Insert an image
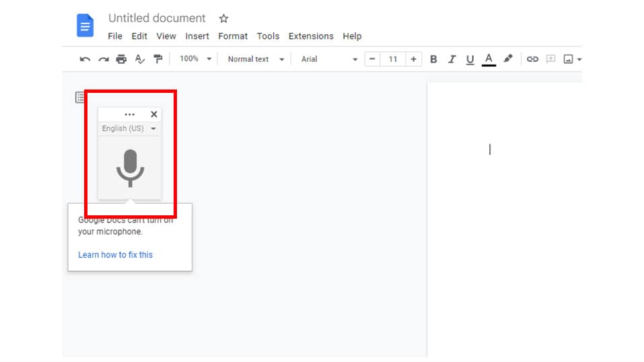644x362 pixels. (568, 59)
